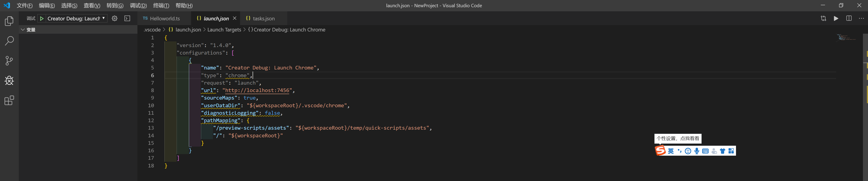
Task: Click the Launch Targets breadcrumb
Action: coord(224,30)
